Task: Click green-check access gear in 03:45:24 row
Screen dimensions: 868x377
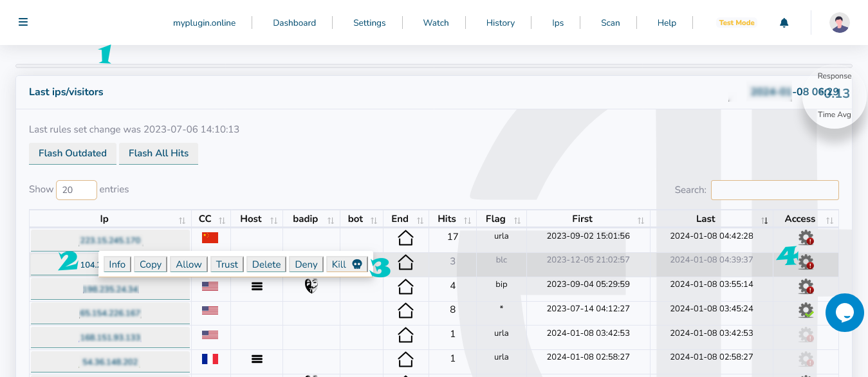Action: [x=806, y=310]
